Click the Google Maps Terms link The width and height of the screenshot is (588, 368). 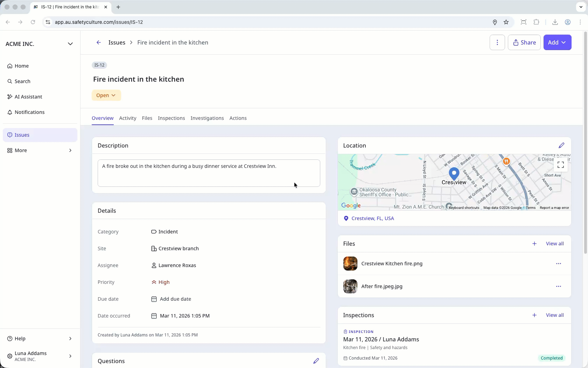point(531,208)
